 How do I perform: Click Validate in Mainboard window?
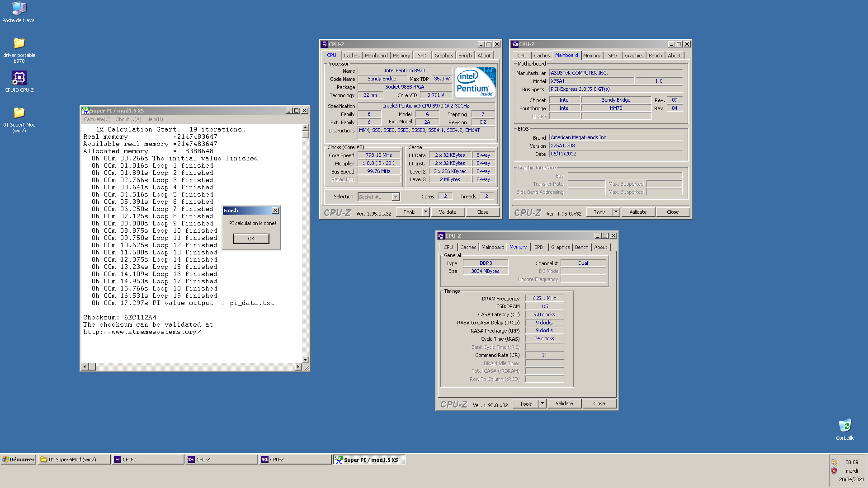coord(638,212)
